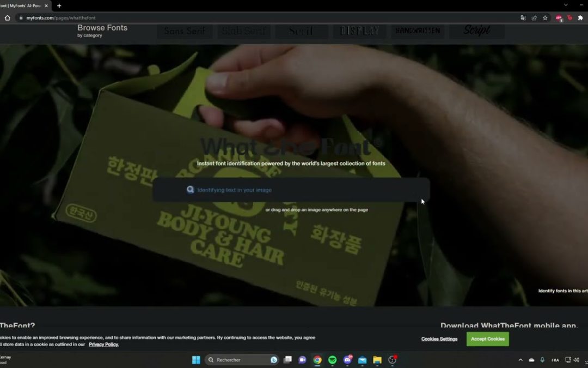Image resolution: width=588 pixels, height=368 pixels.
Task: Click the image upload box
Action: pos(291,190)
